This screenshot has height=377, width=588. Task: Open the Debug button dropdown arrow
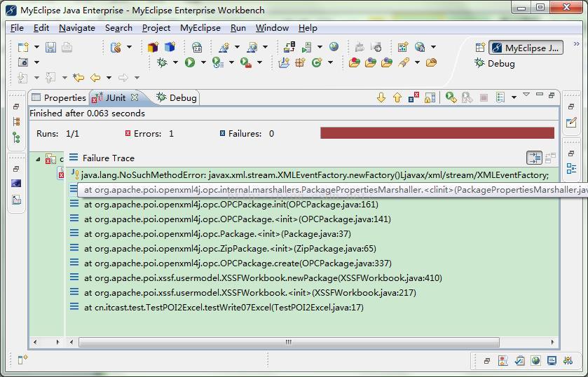(175, 62)
